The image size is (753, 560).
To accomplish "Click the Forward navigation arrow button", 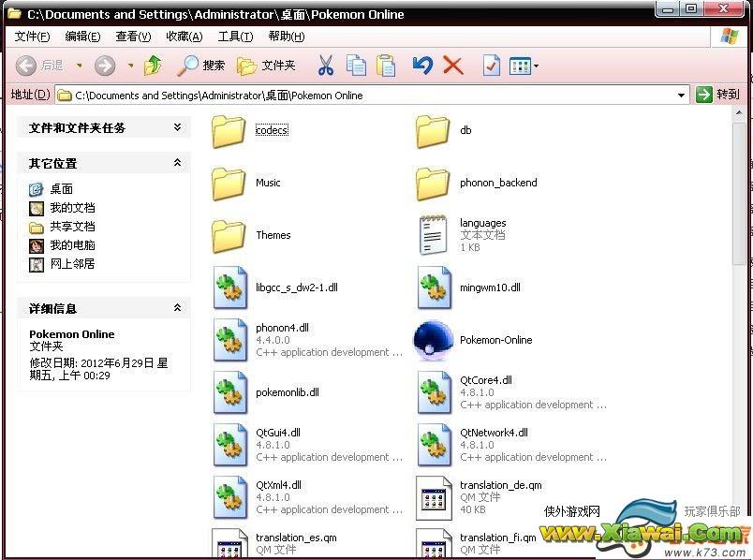I will coord(105,66).
